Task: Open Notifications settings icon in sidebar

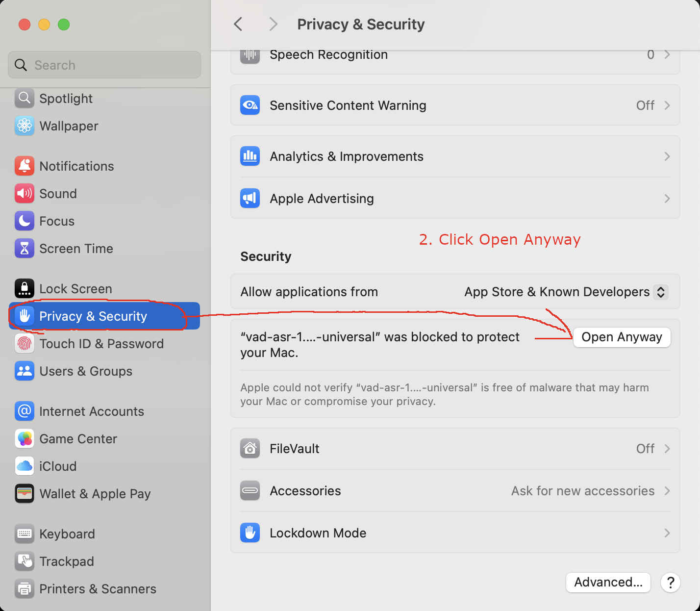Action: (x=24, y=166)
